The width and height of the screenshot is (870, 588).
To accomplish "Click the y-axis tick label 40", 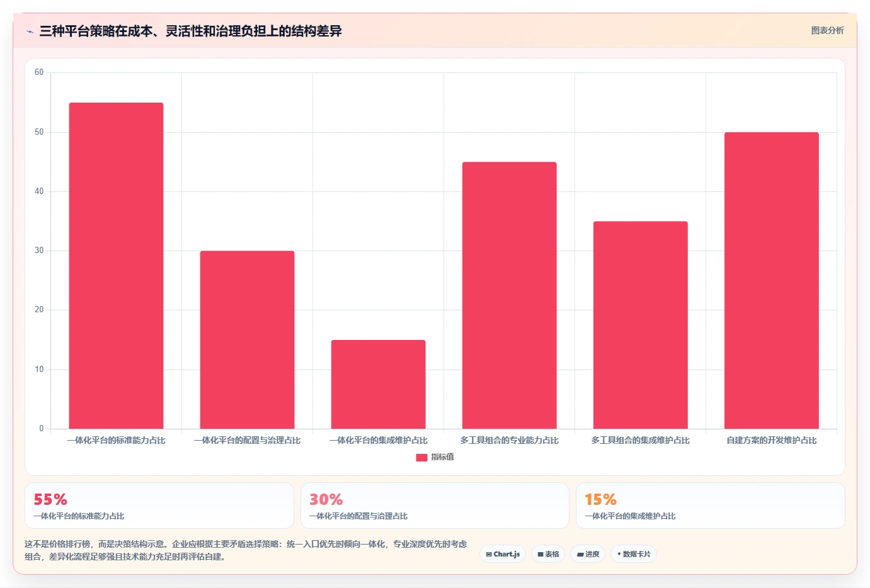I will 39,191.
